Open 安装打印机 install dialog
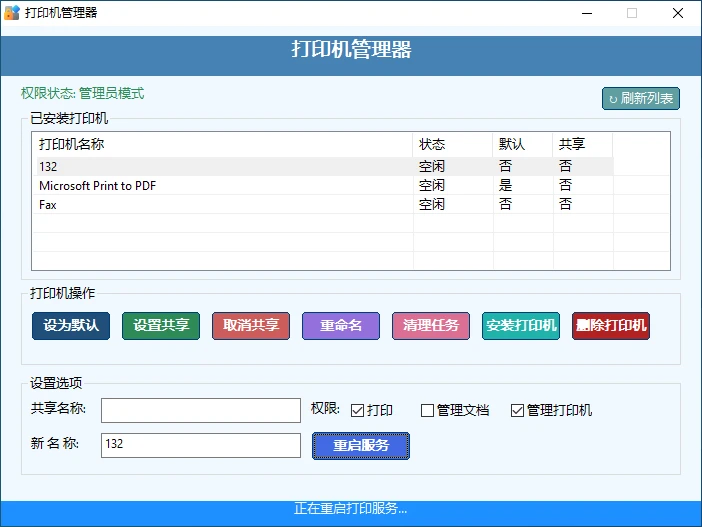The width and height of the screenshot is (702, 527). [x=521, y=326]
